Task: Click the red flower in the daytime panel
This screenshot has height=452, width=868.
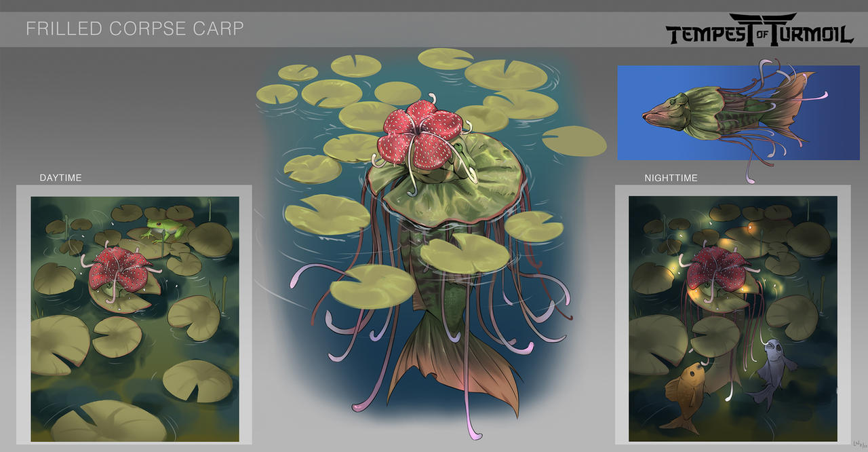Action: 120,269
